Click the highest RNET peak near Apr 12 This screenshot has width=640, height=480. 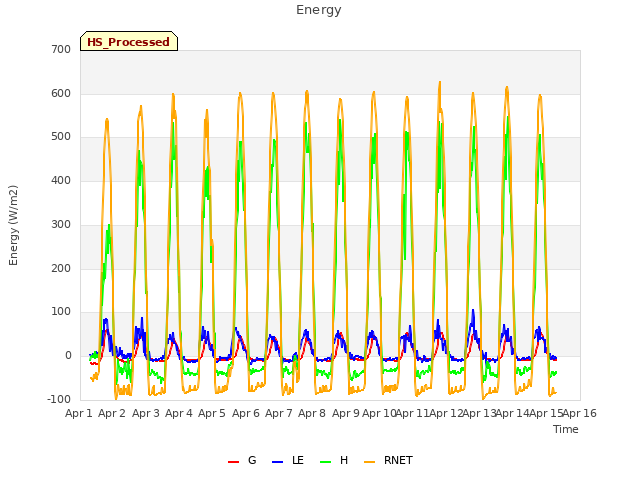point(440,83)
